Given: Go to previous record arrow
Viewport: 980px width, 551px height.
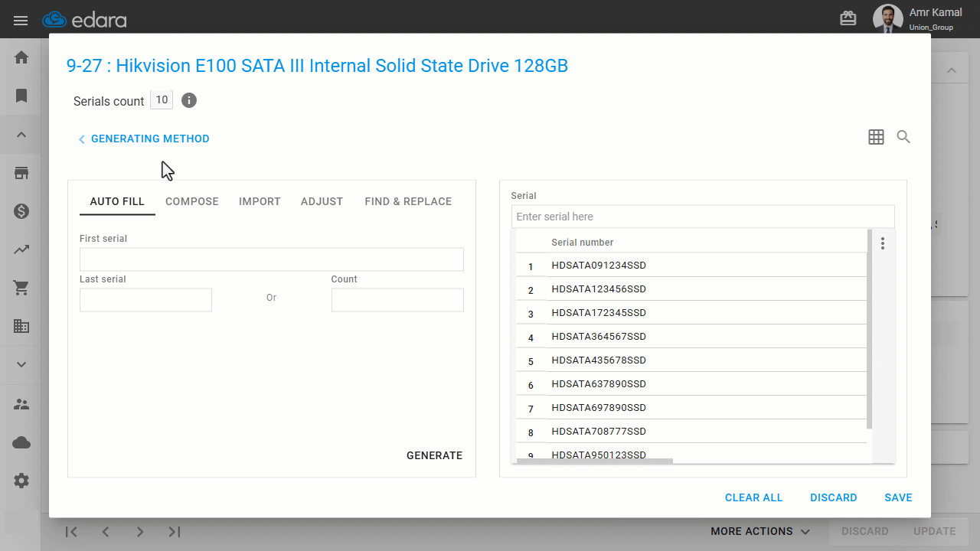Looking at the screenshot, I should click(106, 531).
